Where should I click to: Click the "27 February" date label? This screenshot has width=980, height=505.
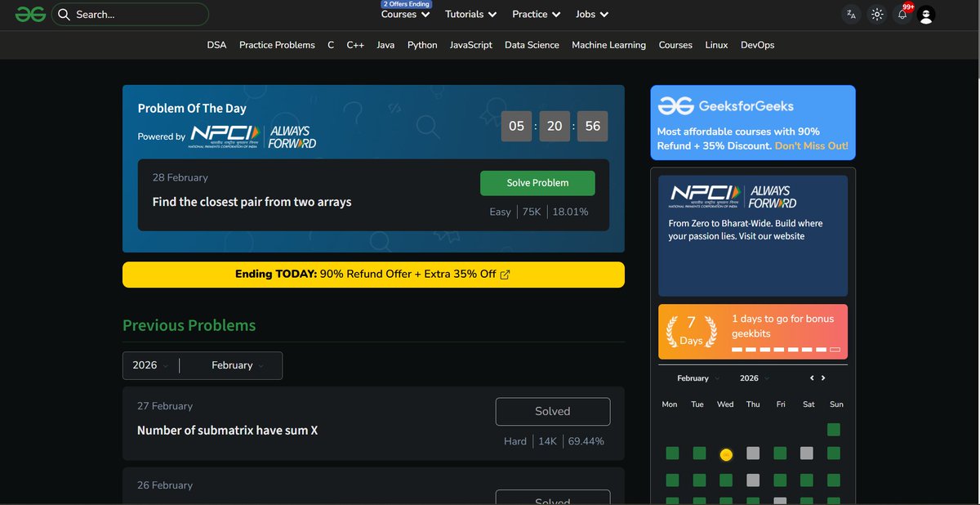click(x=165, y=406)
